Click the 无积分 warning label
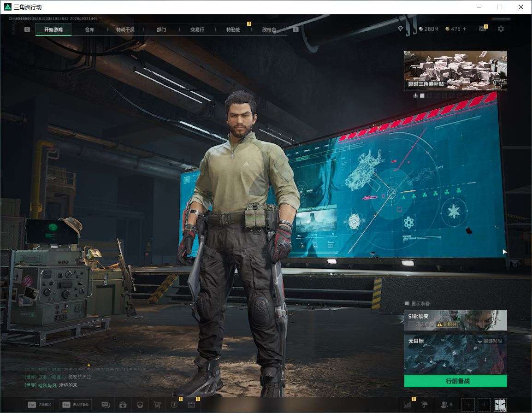The image size is (532, 413). point(447,324)
